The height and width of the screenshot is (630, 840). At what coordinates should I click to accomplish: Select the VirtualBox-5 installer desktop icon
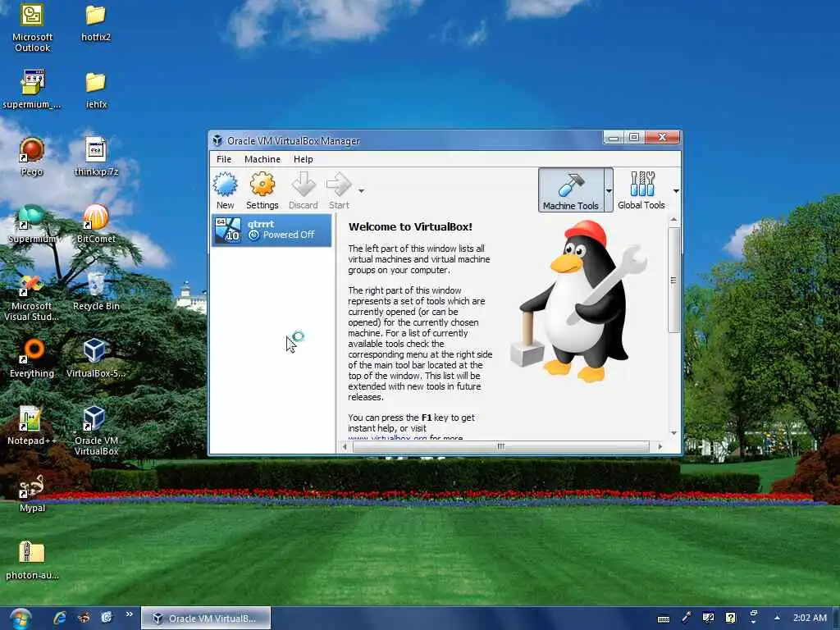[95, 358]
